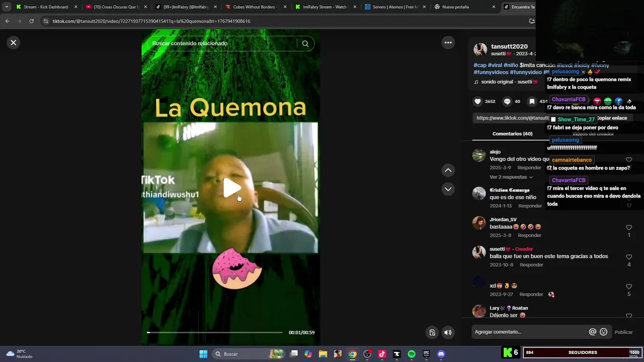The image size is (644, 362).
Task: Open Epic Games launcher from taskbar
Action: [x=426, y=354]
